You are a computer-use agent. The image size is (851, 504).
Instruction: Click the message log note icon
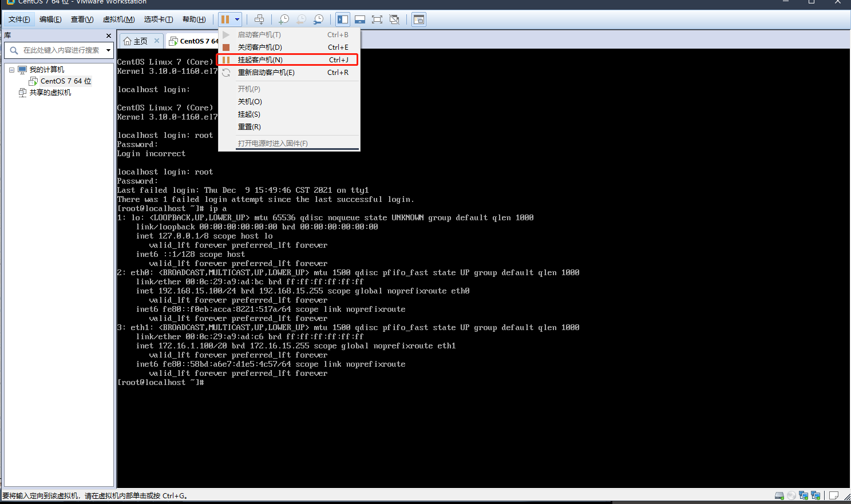tap(834, 495)
